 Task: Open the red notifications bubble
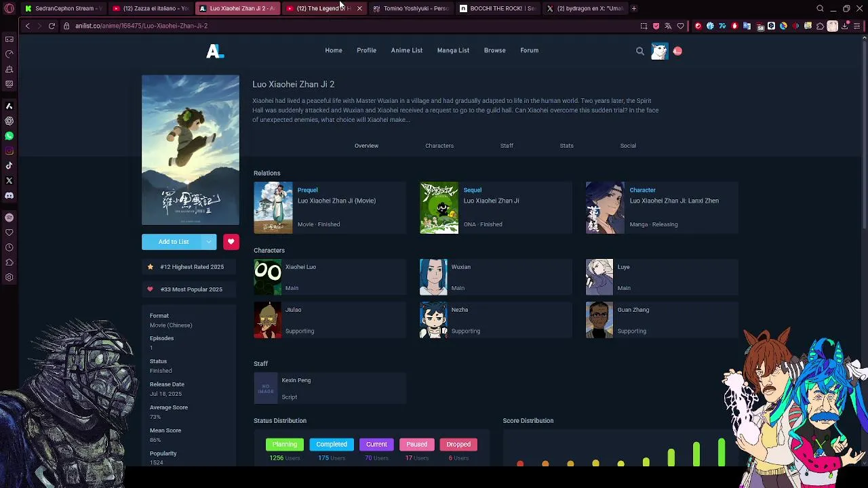pyautogui.click(x=677, y=51)
